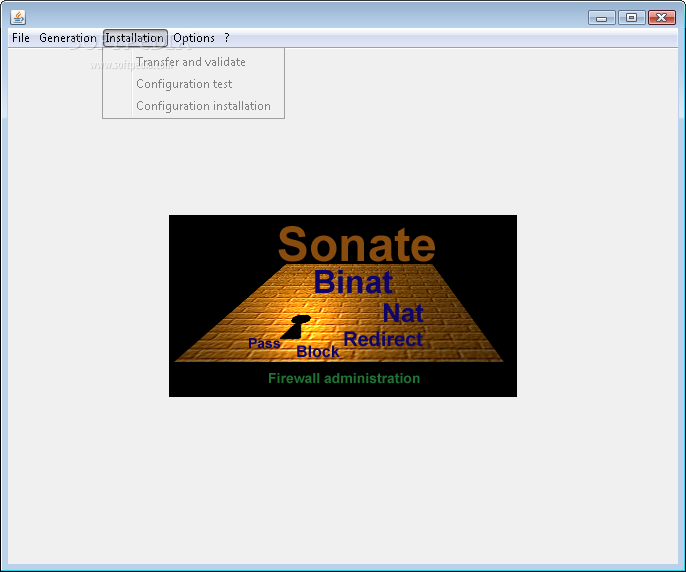Screen dimensions: 686x572
Task: Click the Java application icon in title bar
Action: click(18, 18)
